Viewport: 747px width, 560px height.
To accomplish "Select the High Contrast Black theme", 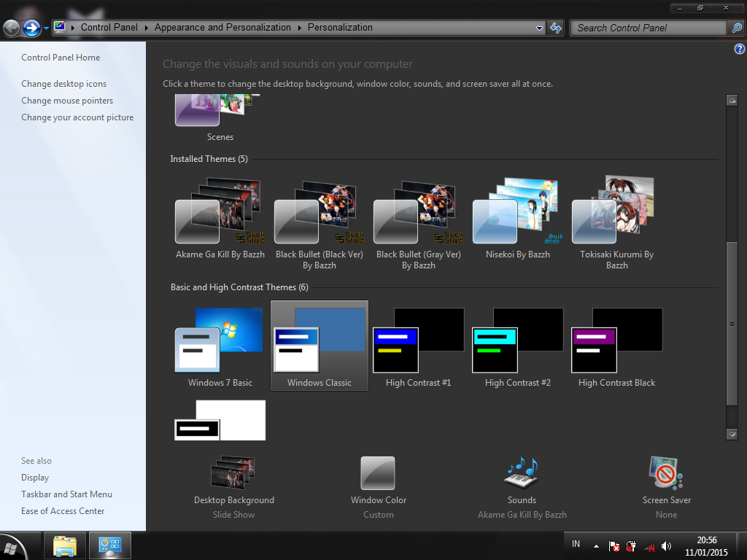I will point(616,346).
